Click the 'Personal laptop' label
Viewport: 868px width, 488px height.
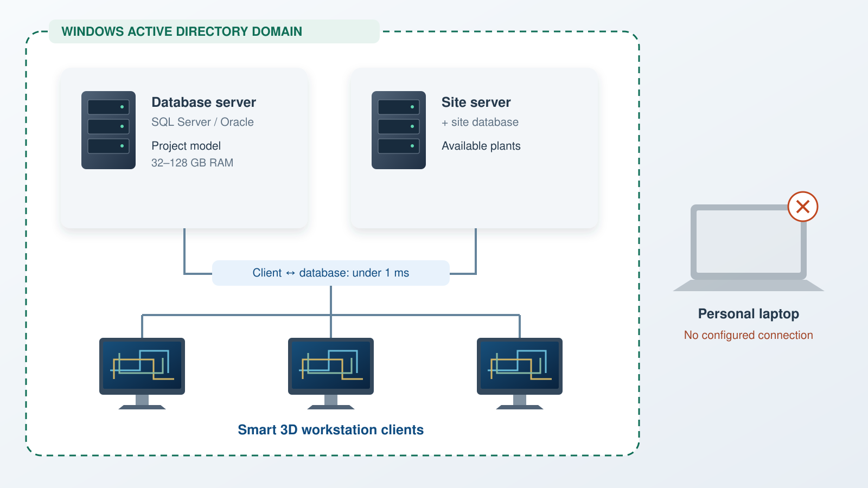(x=749, y=314)
